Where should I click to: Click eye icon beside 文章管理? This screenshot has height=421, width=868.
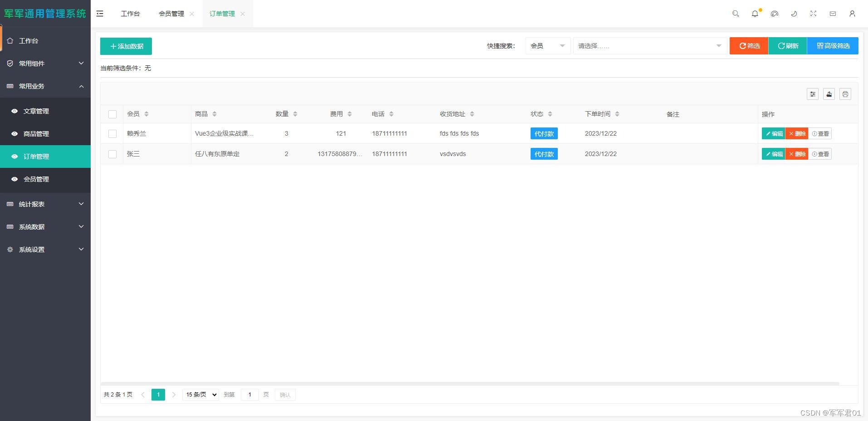click(15, 111)
